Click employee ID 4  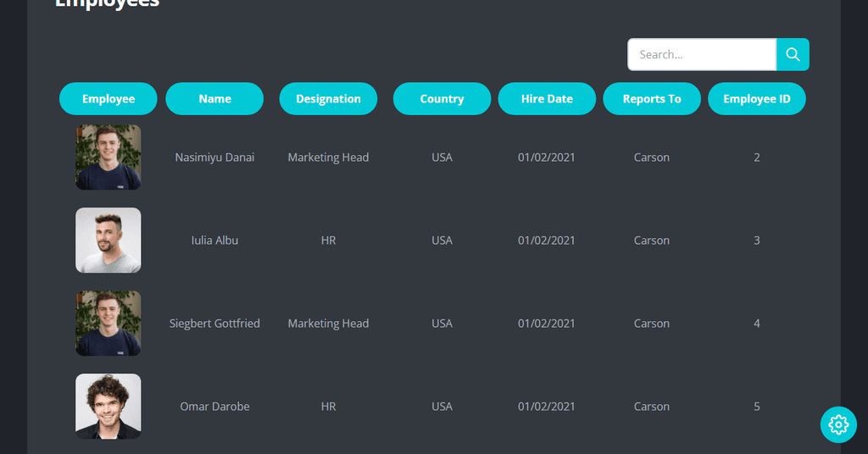pos(757,324)
